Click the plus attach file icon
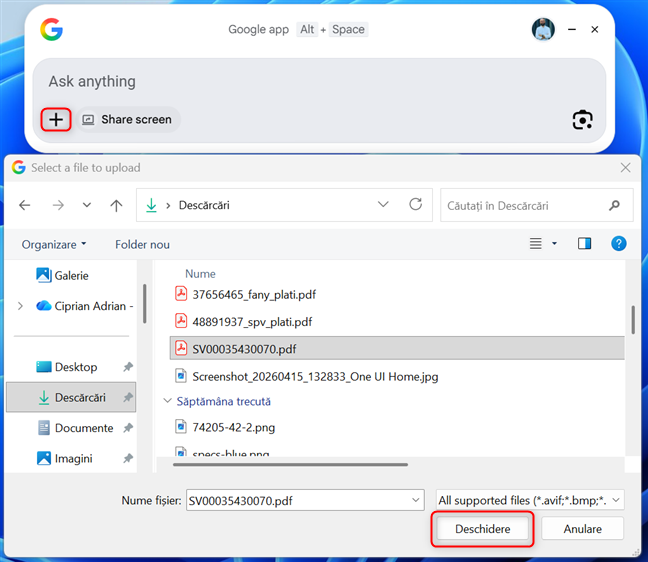Screen dimensions: 648x562 [56, 120]
